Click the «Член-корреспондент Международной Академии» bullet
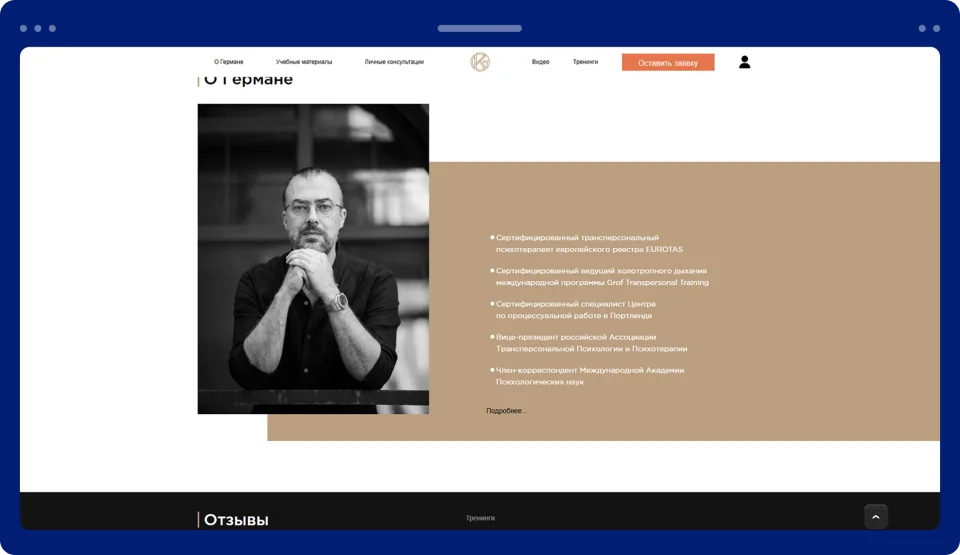960x555 pixels. tap(590, 376)
